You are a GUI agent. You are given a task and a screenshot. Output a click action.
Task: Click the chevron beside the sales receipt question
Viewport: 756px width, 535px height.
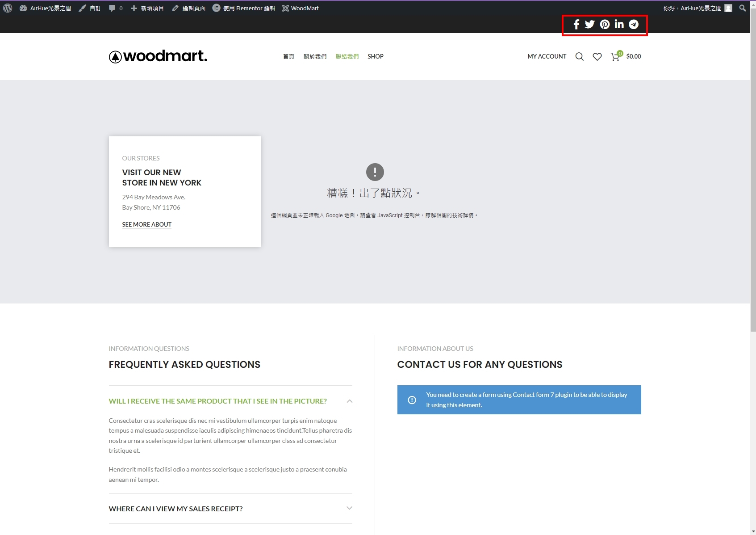coord(350,508)
